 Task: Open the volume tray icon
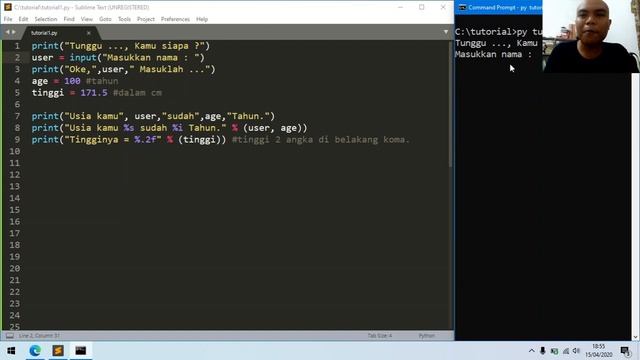coord(576,351)
